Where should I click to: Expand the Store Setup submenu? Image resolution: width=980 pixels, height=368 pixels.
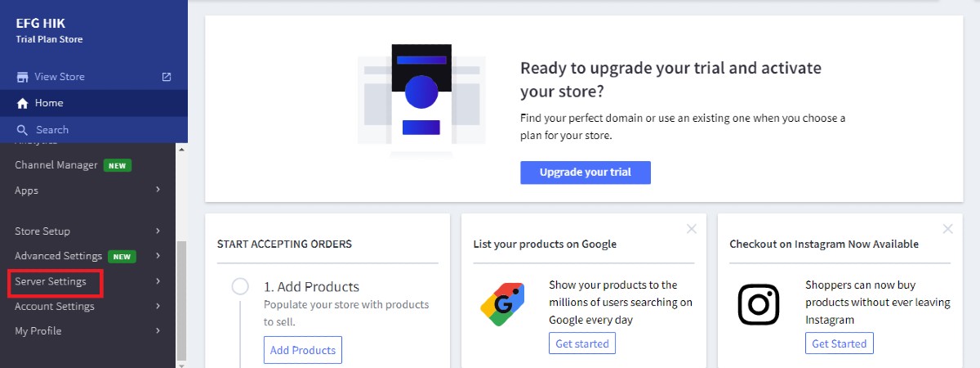[x=158, y=231]
